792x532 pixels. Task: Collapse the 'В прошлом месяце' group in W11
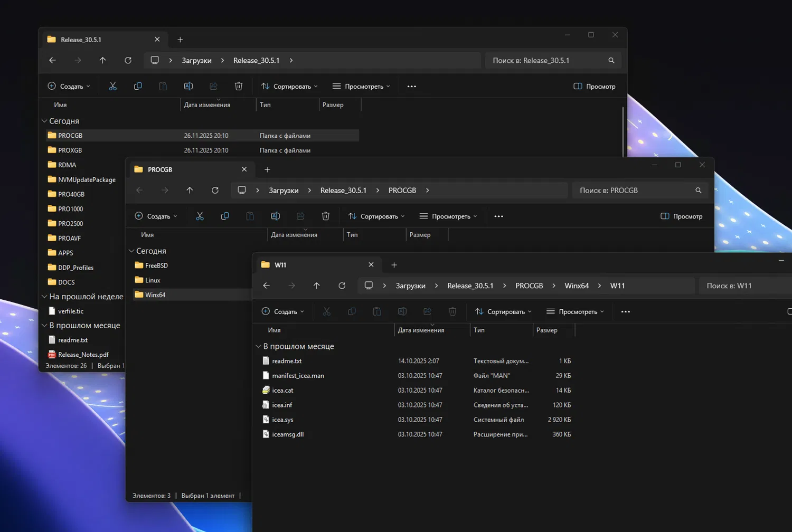(x=258, y=347)
